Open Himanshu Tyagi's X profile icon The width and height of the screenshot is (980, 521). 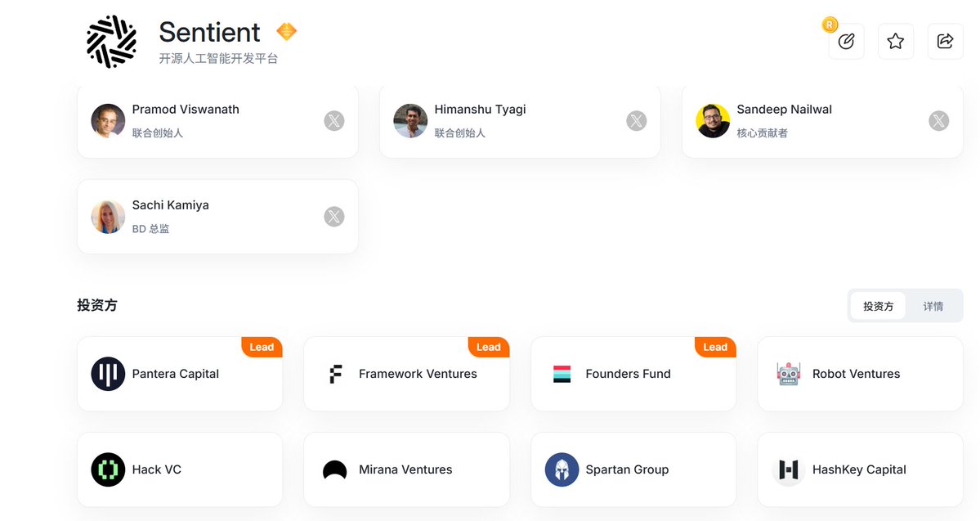(636, 121)
